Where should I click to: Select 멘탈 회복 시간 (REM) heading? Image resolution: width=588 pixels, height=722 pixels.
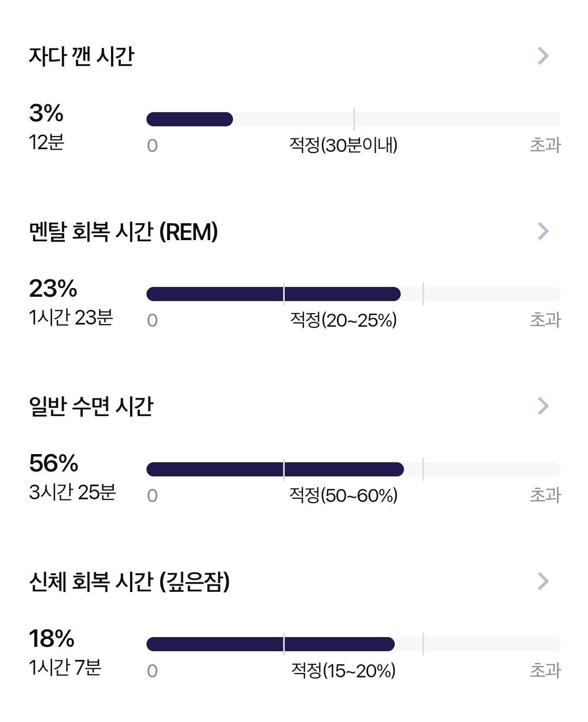point(124,232)
